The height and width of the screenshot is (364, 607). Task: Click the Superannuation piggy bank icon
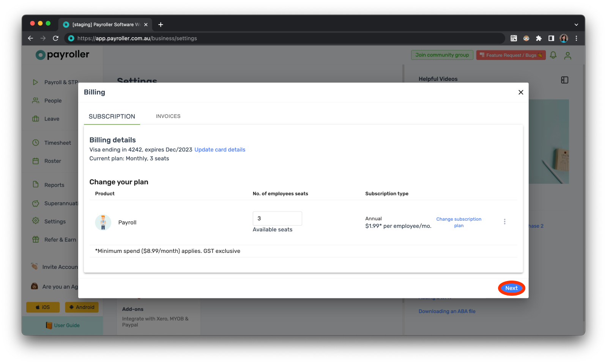click(36, 203)
